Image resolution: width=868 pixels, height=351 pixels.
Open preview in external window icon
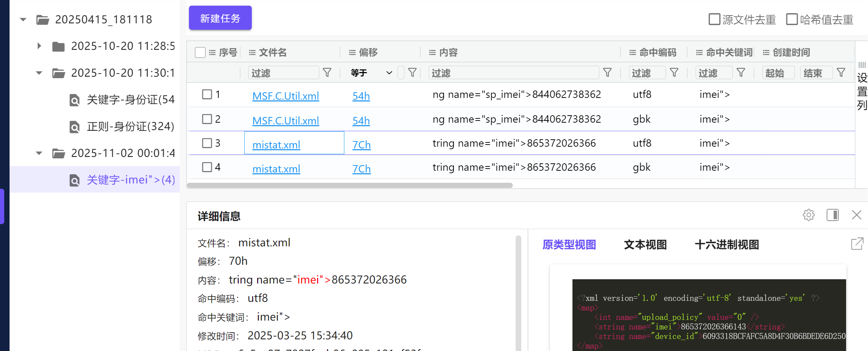(x=857, y=244)
